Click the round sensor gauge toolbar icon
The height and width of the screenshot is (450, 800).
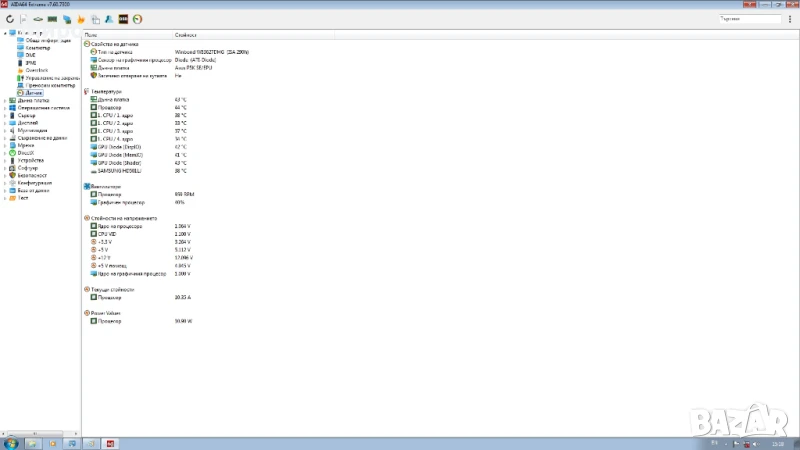point(137,19)
